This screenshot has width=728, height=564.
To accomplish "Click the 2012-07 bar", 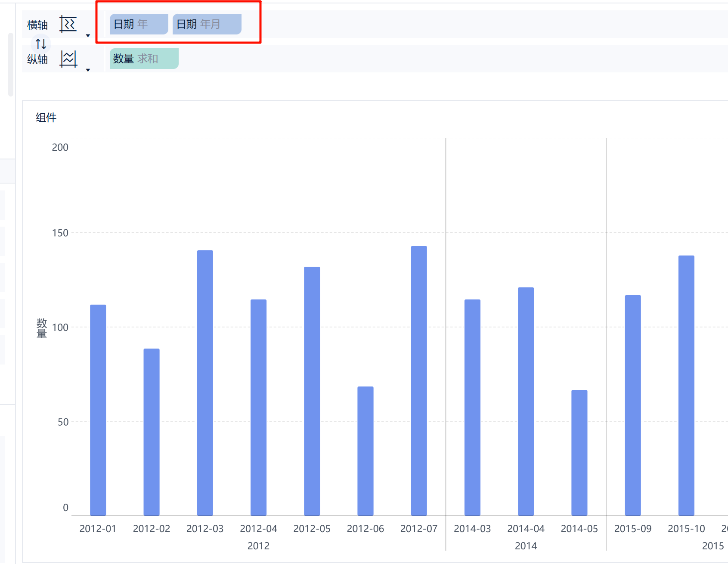I will tap(419, 381).
